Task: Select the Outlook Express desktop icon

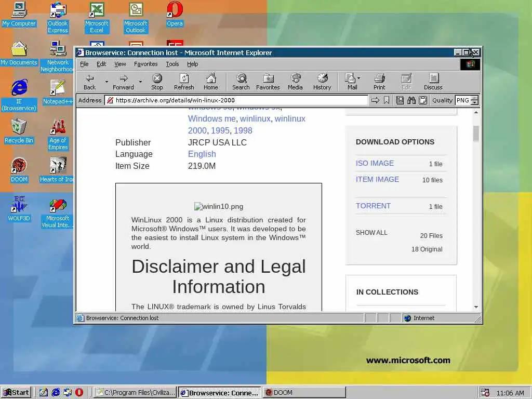Action: 58,18
